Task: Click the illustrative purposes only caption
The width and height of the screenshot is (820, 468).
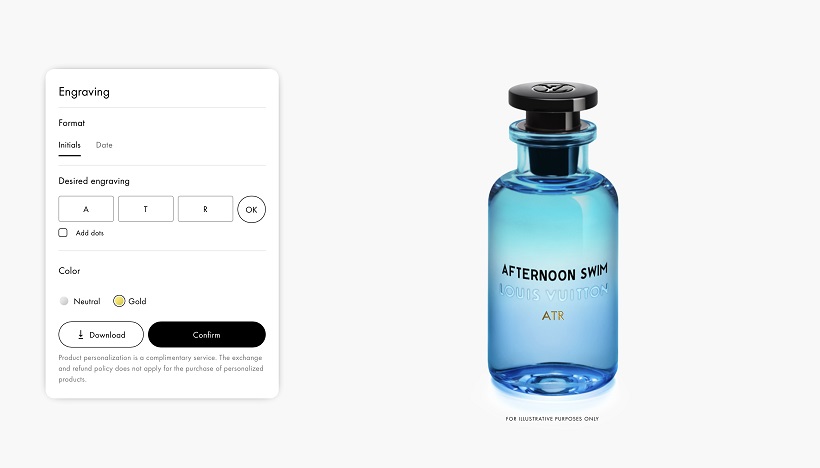Action: point(552,419)
